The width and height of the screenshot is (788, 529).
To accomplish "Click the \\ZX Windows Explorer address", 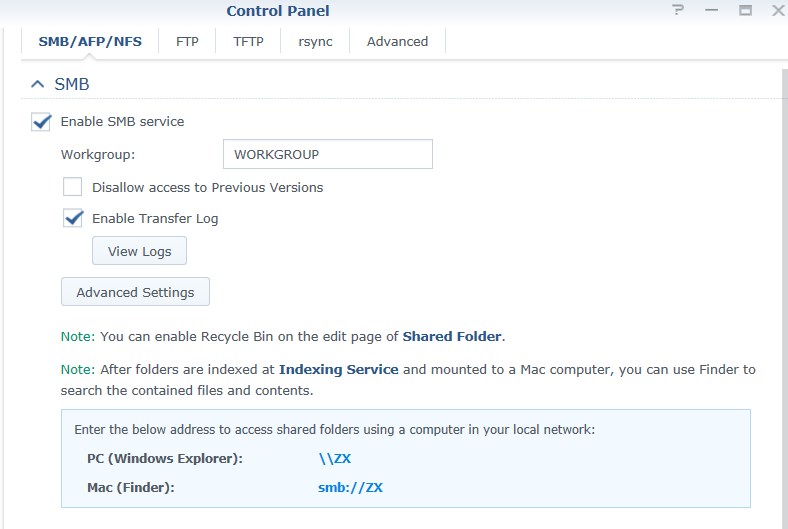I will pyautogui.click(x=335, y=458).
